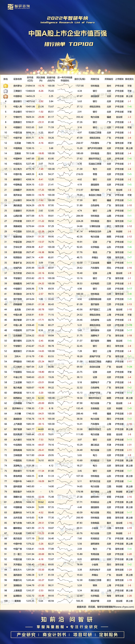Select the company name 中远海控
The height and width of the screenshot is (644, 135).
[18, 445]
